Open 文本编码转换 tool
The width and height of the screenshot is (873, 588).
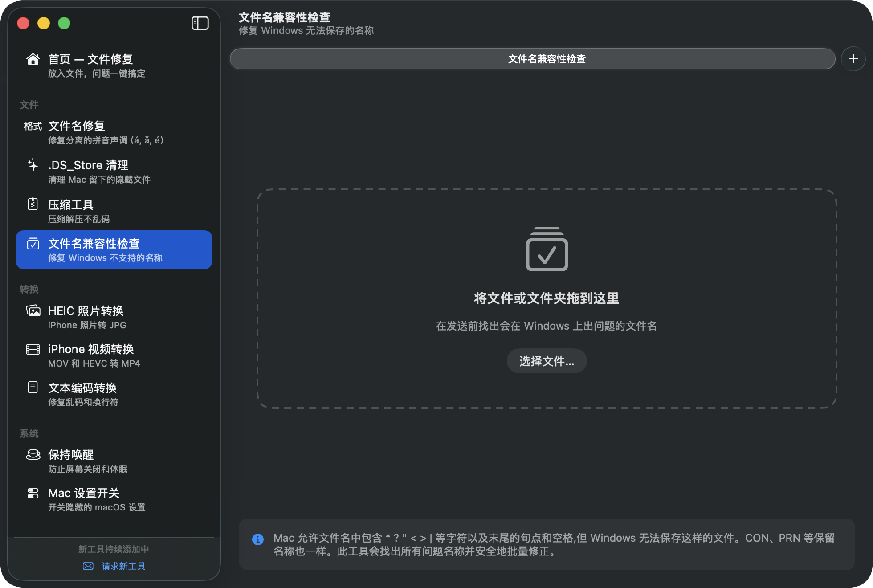[114, 394]
